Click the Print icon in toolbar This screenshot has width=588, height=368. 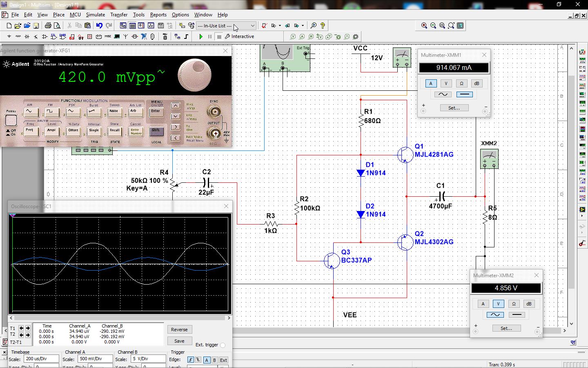coord(48,25)
